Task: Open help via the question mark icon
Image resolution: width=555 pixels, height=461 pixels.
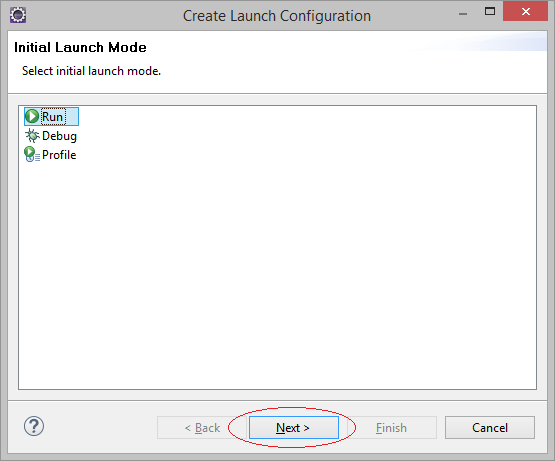Action: (34, 426)
